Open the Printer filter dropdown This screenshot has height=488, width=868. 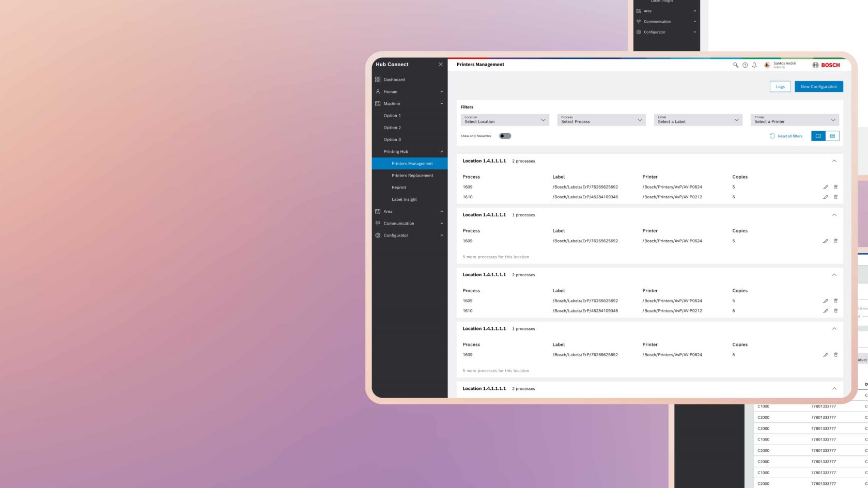[x=795, y=120]
